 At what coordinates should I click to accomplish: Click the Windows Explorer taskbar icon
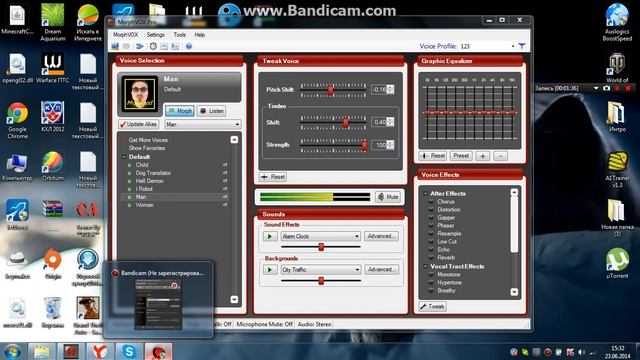[x=42, y=351]
